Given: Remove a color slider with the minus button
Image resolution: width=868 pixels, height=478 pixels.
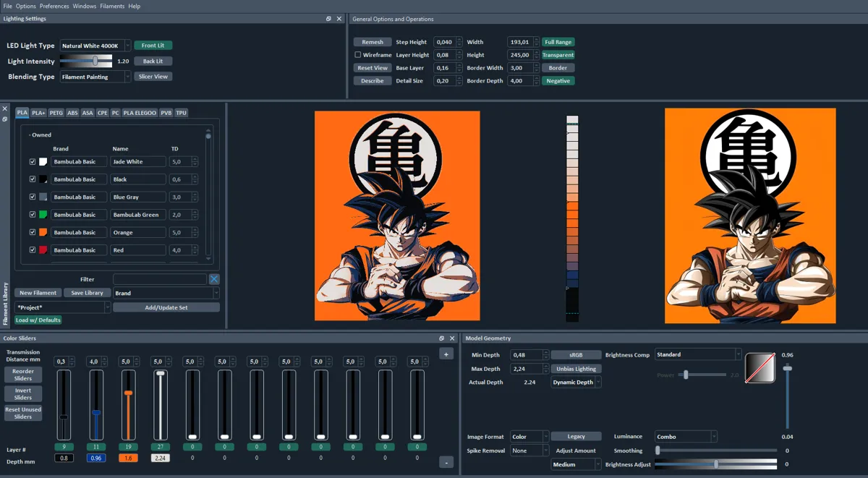Looking at the screenshot, I should (x=446, y=463).
